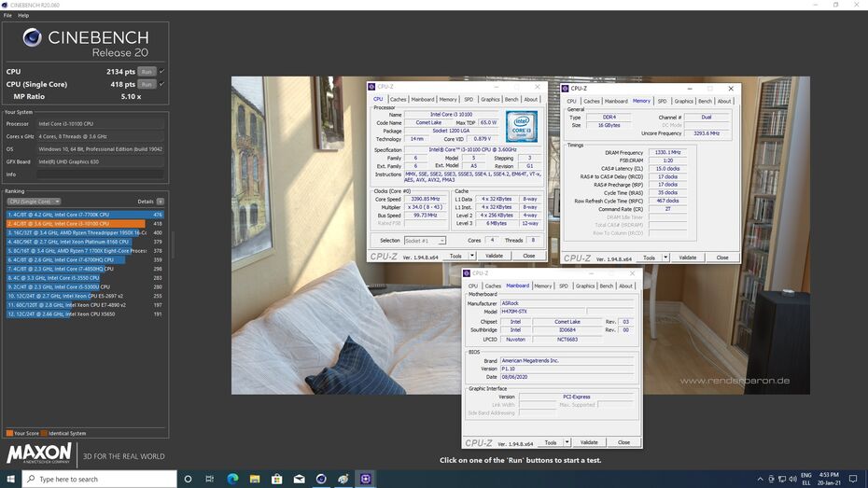868x488 pixels.
Task: Click Validate in CPU-Z Memory window
Action: [x=688, y=258]
